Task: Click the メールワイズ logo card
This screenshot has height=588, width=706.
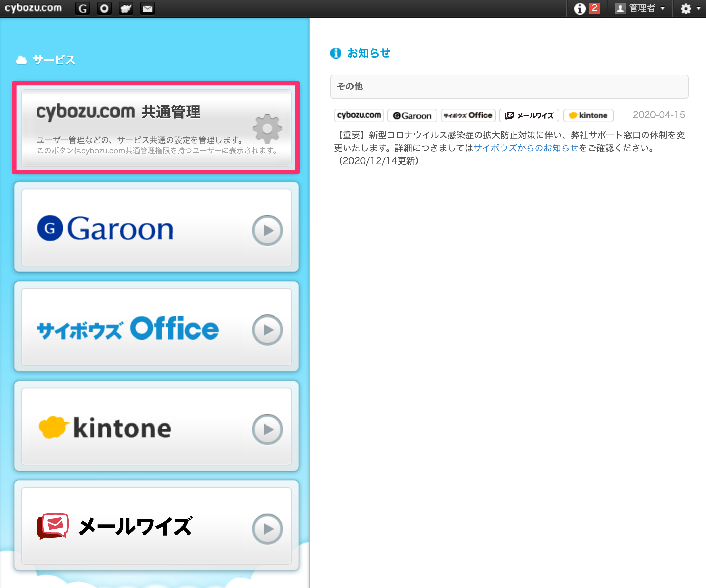Action: [x=114, y=526]
